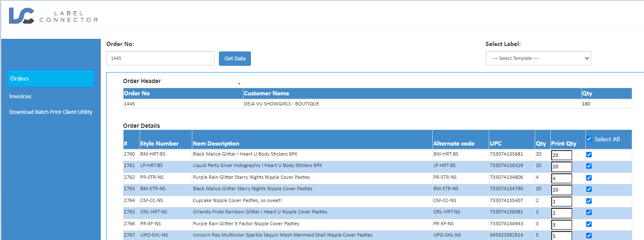Click UPC 733074135407
Screen dimensions: 644x240
point(506,201)
